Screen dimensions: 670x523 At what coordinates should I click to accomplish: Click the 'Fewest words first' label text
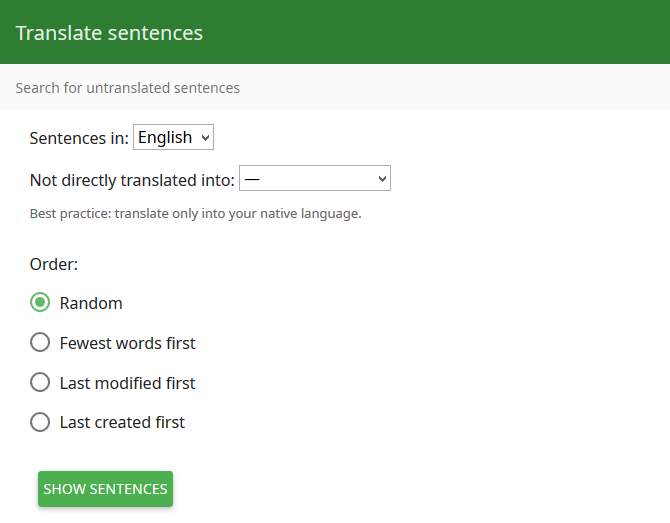click(127, 343)
